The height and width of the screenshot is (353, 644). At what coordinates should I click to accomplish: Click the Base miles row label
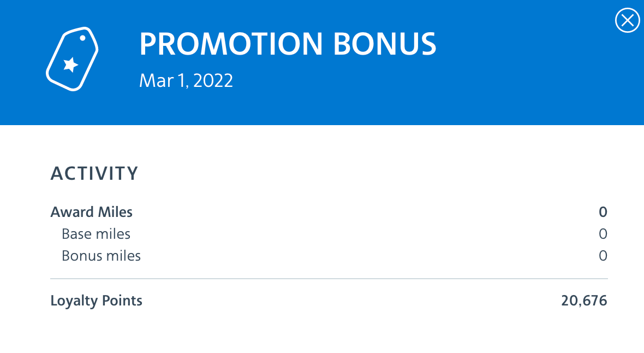click(x=96, y=234)
